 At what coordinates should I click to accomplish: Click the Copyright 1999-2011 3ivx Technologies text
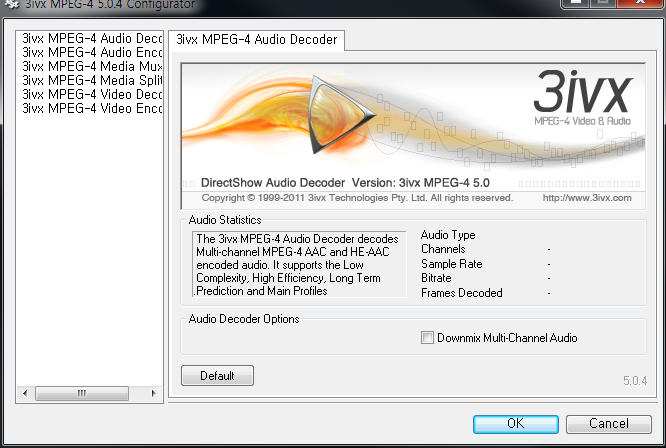(x=357, y=198)
